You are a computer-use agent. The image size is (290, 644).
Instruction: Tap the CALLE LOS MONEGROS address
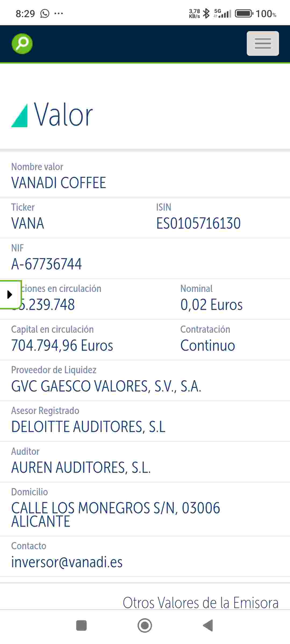pyautogui.click(x=115, y=514)
